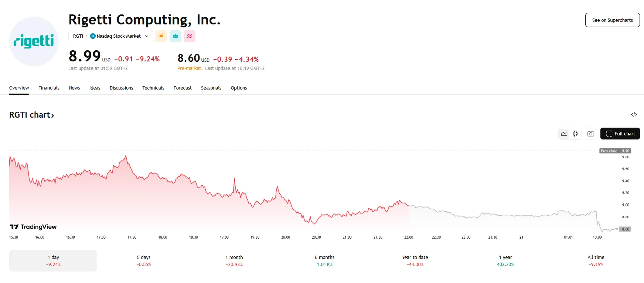The width and height of the screenshot is (644, 283).
Task: Click the pink squiggle badge icon
Action: tap(190, 36)
